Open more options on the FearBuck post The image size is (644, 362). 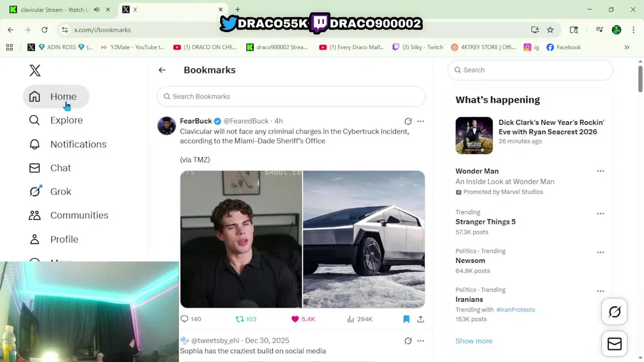[x=421, y=121]
